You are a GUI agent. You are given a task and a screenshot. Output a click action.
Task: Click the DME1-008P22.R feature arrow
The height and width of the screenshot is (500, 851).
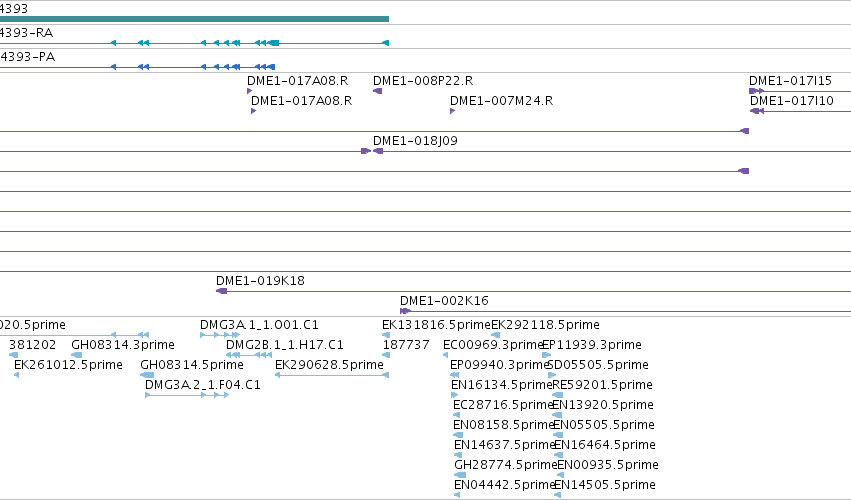(x=378, y=91)
